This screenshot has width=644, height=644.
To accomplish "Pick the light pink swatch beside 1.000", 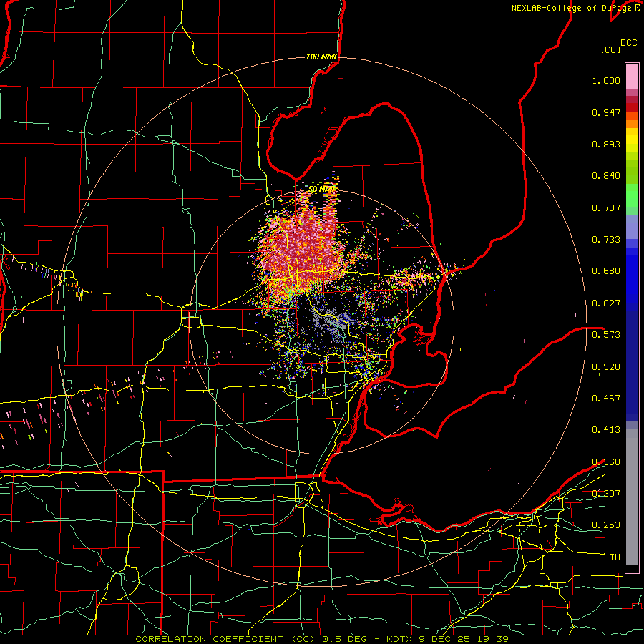I will (x=632, y=77).
